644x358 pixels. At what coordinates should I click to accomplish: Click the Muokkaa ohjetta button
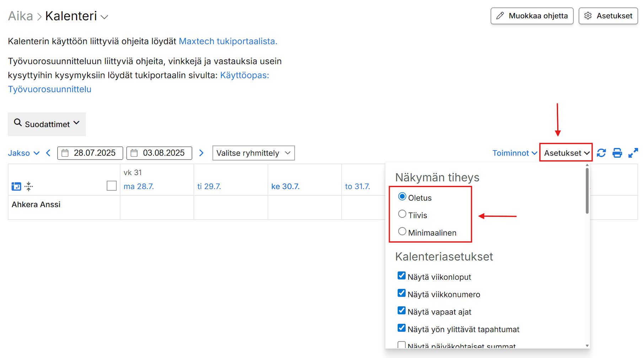pos(532,16)
